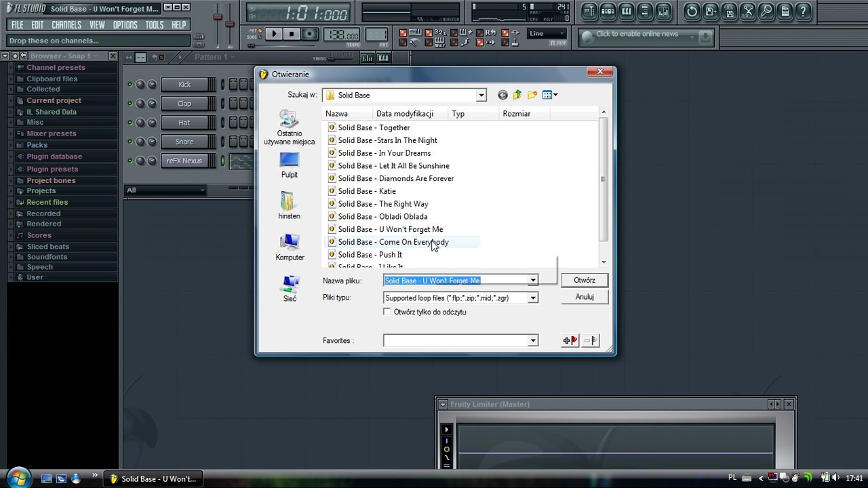Click the Anuluj button

click(x=584, y=297)
